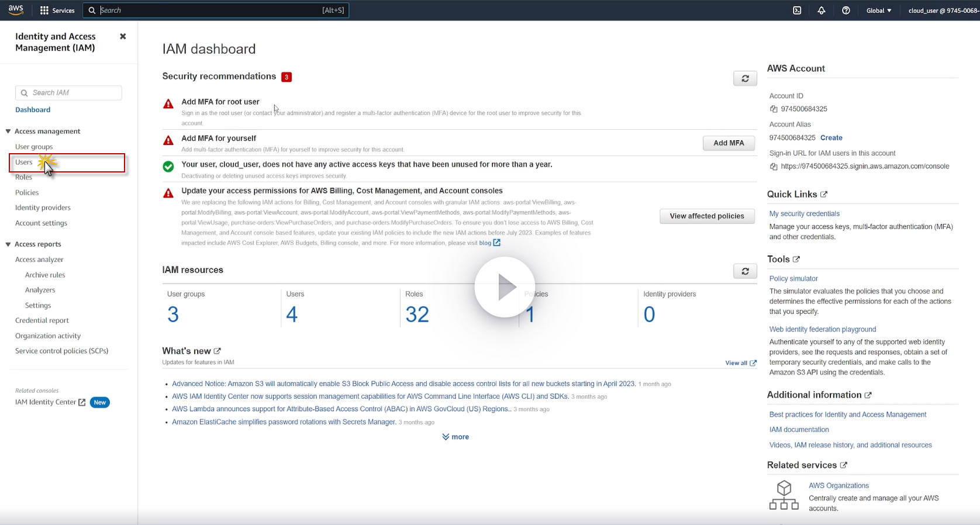The width and height of the screenshot is (980, 525).
Task: Click the green check icon for access keys
Action: (168, 167)
